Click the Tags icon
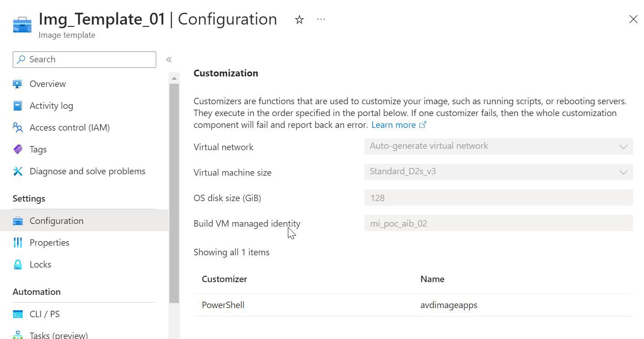 [x=18, y=149]
